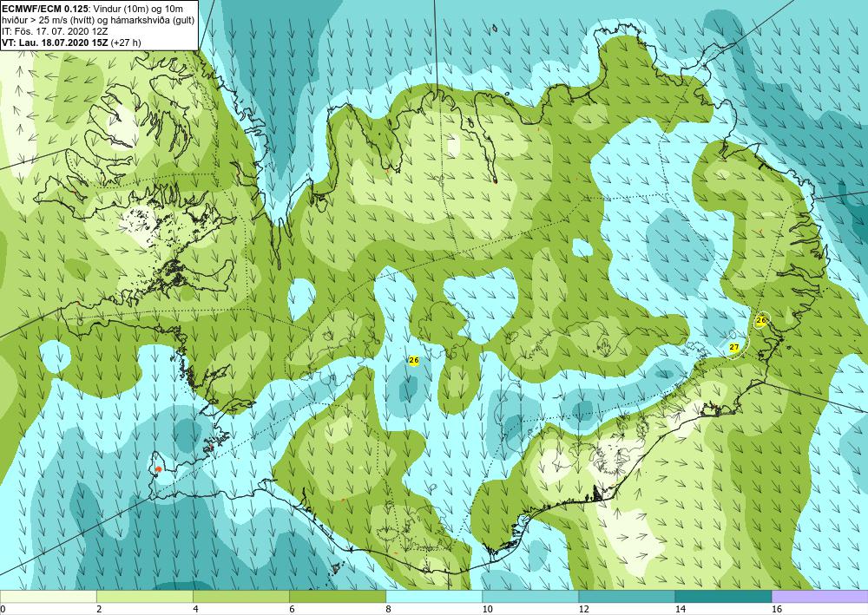The image size is (868, 615).
Task: Select the yellow 26 marker inside white circle
Action: click(x=761, y=320)
